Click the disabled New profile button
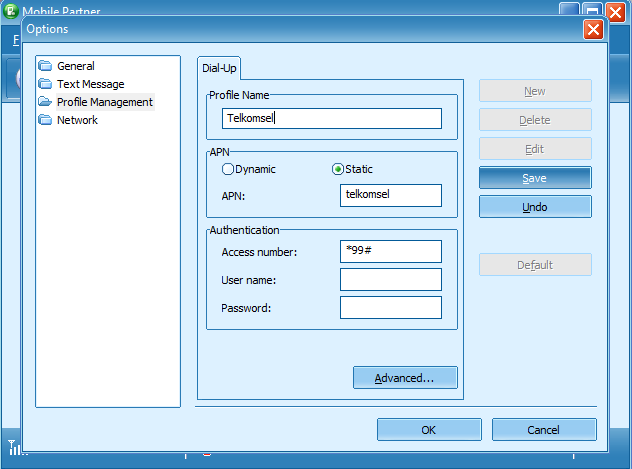 [x=535, y=91]
